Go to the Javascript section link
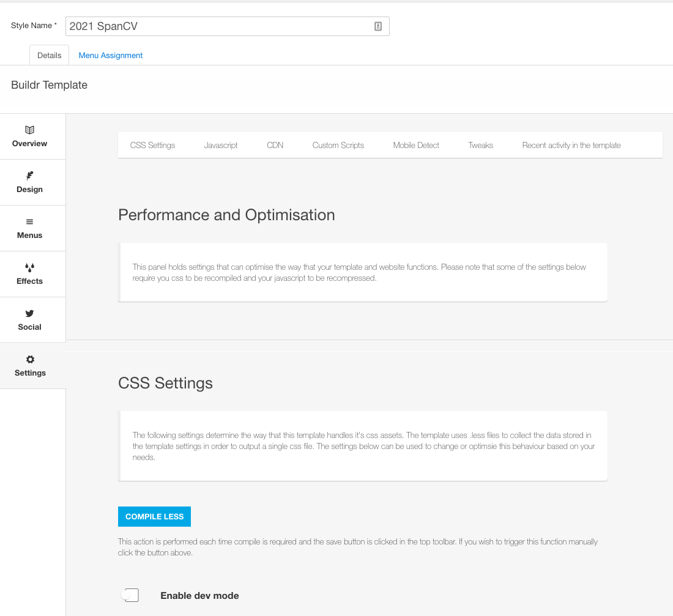Viewport: 673px width, 616px height. coord(221,146)
